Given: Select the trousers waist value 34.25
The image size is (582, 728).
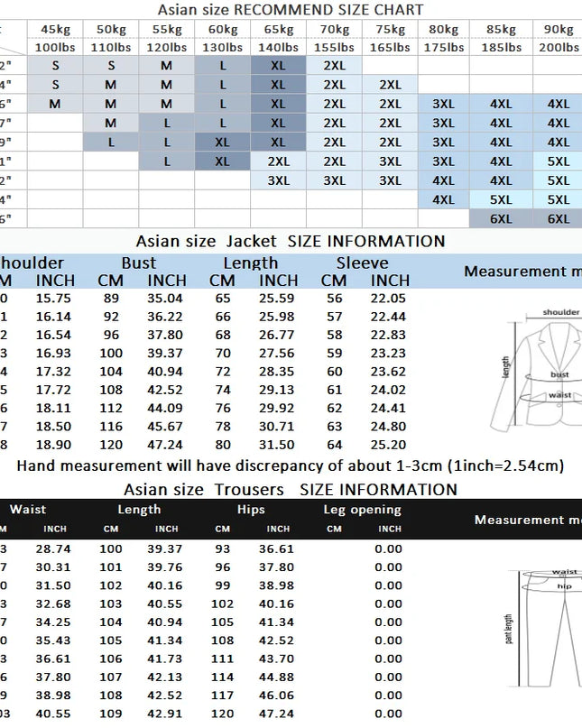Looking at the screenshot, I should pos(53,622).
